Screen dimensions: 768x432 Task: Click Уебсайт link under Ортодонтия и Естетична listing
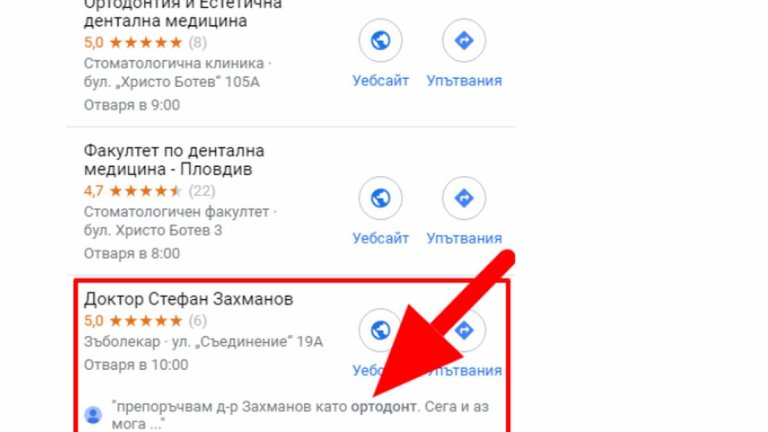pos(381,80)
